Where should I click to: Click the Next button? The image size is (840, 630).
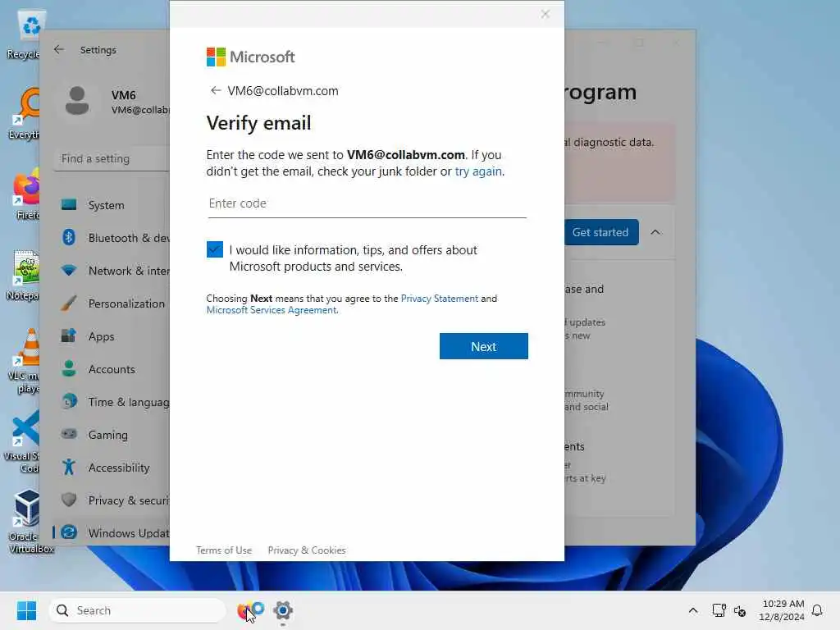(x=484, y=346)
